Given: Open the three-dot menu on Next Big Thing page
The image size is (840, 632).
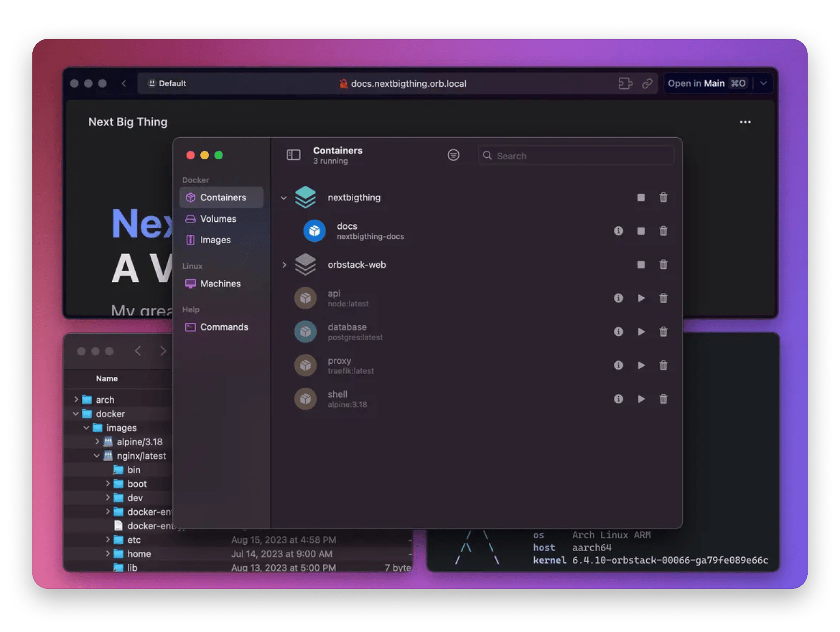Looking at the screenshot, I should click(745, 122).
